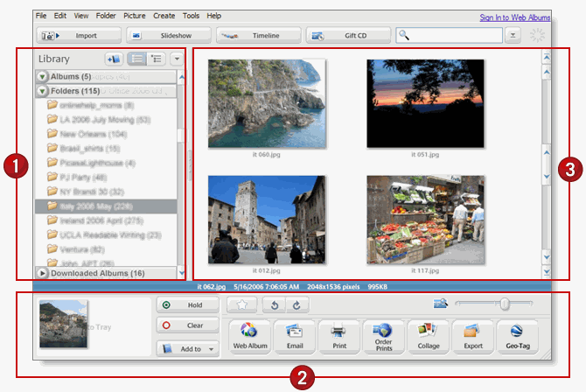Hold selected items in tray
Image resolution: width=586 pixels, height=392 pixels.
tap(188, 304)
